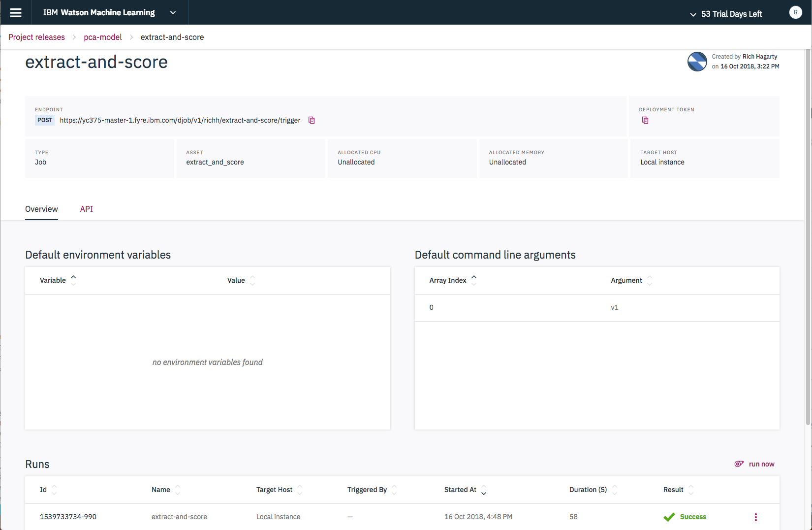Sort runs by Id
This screenshot has width=812, height=530.
point(54,490)
